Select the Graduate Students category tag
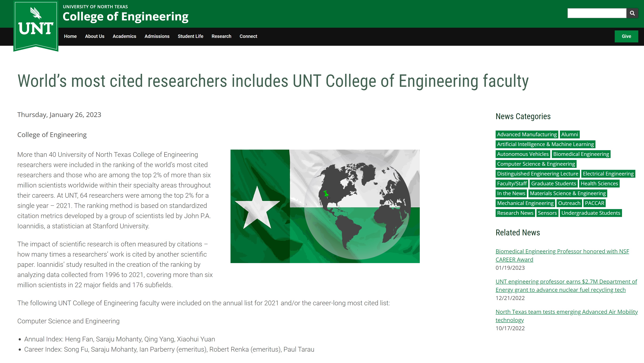This screenshot has width=644, height=363. click(553, 183)
